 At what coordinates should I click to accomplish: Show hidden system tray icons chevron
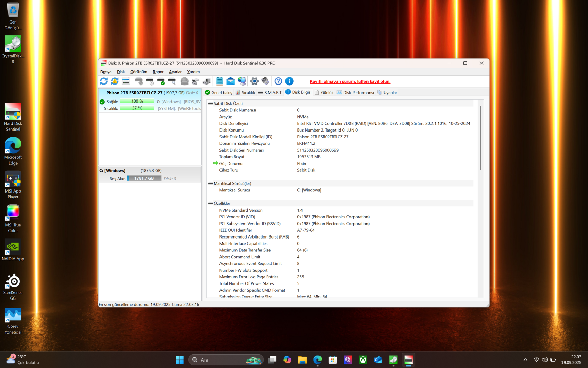pos(525,360)
